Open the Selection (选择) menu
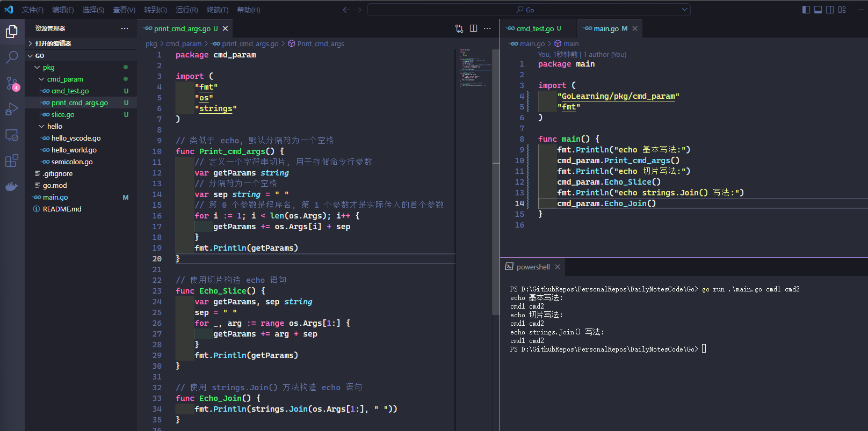The image size is (868, 431). tap(93, 10)
